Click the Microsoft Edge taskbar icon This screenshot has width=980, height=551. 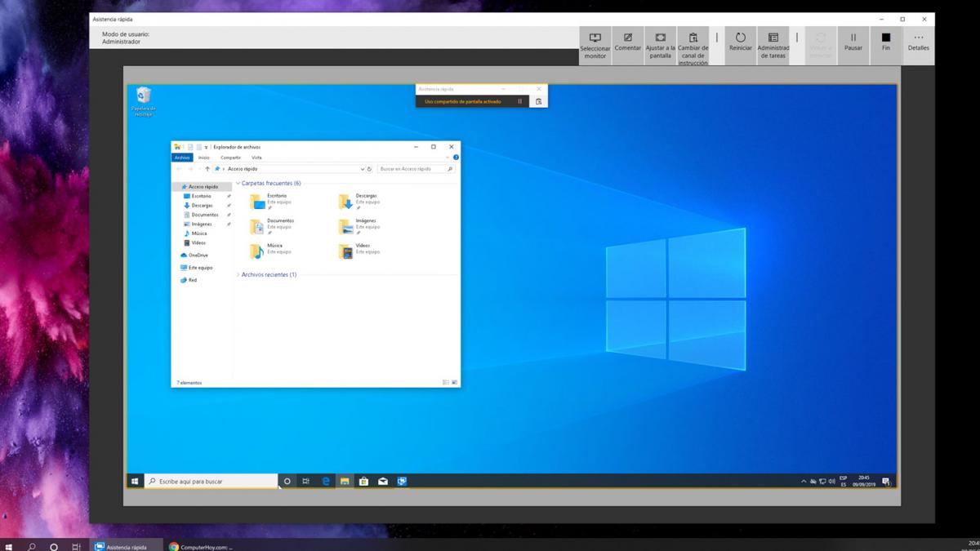(x=325, y=482)
